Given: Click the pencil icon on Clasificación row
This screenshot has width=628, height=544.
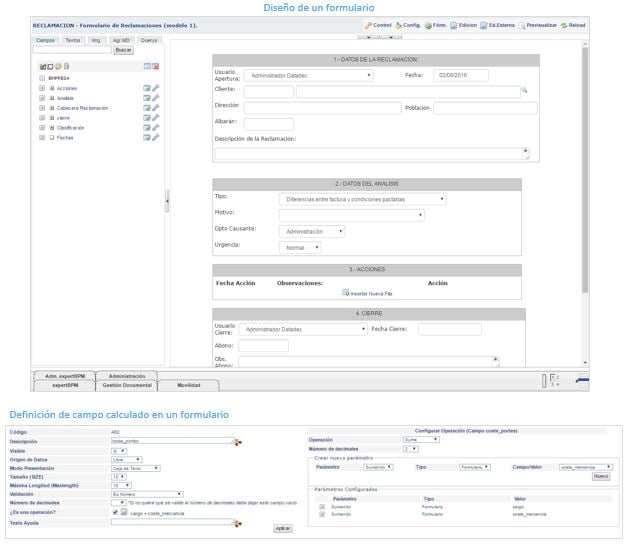Looking at the screenshot, I should pos(155,127).
